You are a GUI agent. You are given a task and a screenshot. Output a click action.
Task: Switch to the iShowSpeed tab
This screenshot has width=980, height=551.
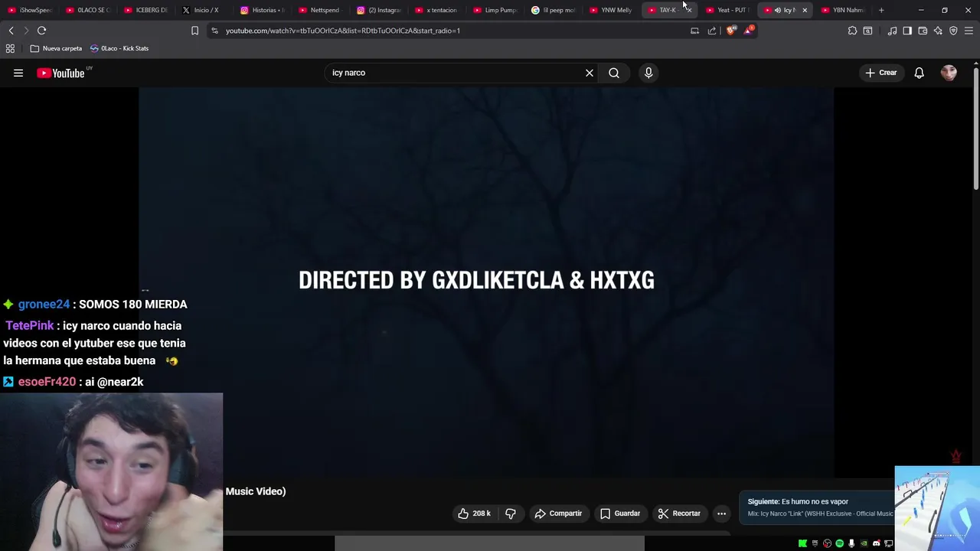[31, 10]
